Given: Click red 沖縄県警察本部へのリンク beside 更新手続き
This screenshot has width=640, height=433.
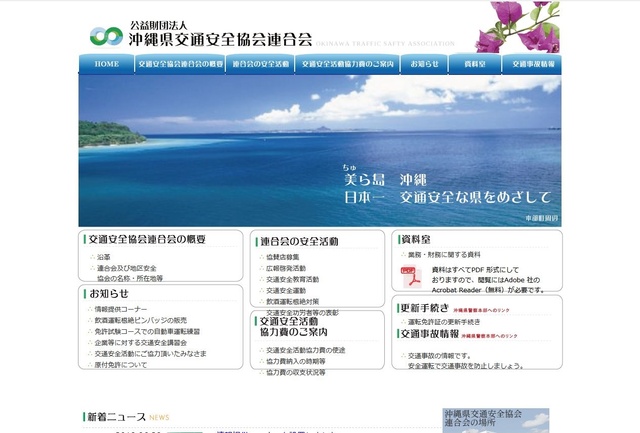Looking at the screenshot, I should point(482,311).
